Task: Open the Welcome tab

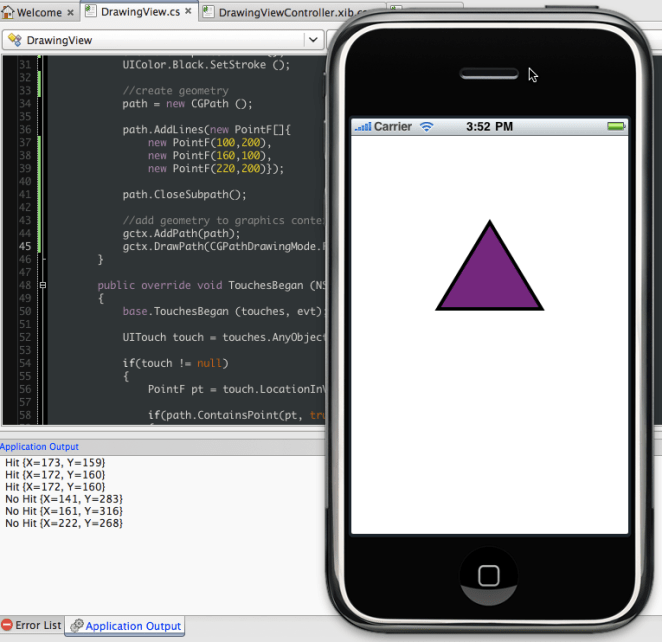Action: (39, 12)
